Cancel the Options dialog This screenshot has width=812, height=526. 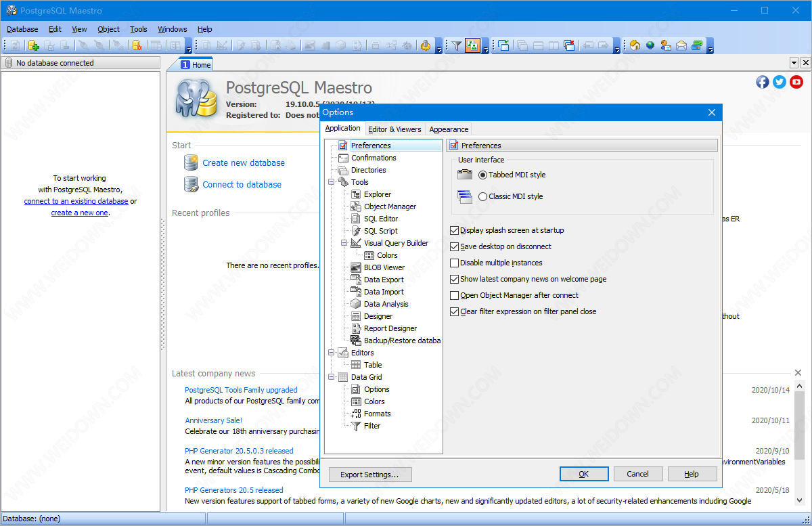click(637, 475)
